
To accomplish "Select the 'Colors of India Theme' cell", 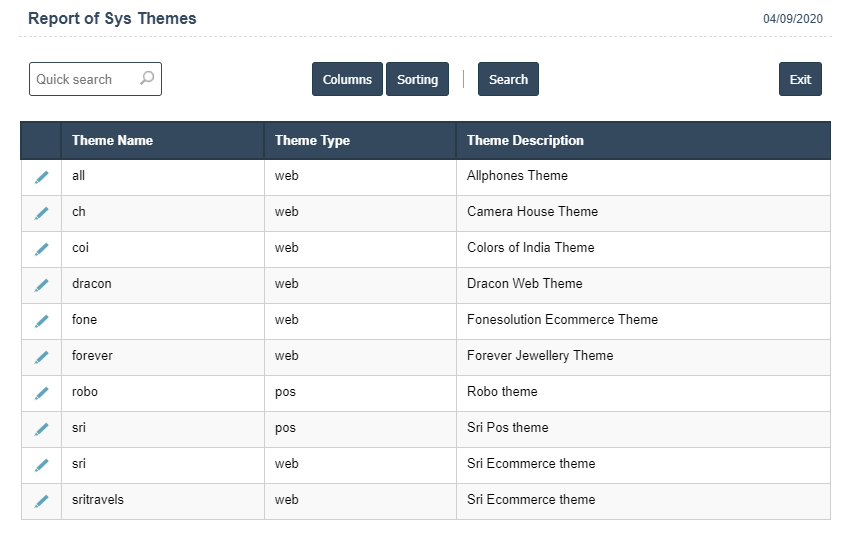I will click(530, 248).
